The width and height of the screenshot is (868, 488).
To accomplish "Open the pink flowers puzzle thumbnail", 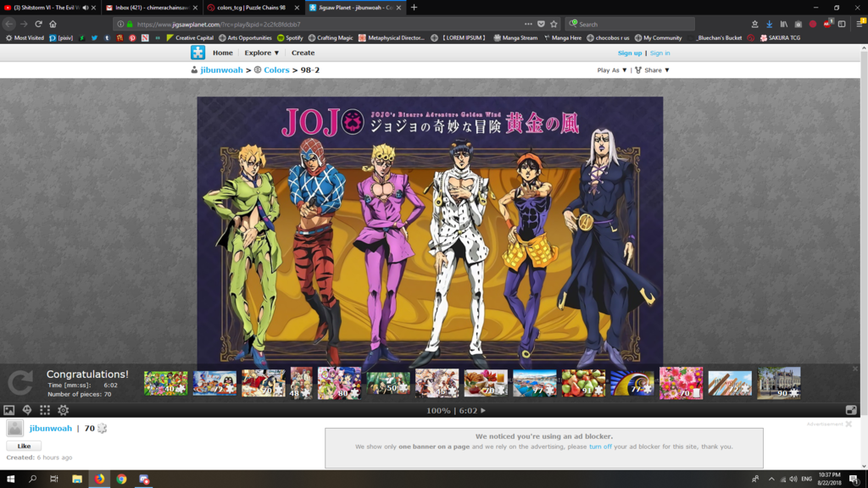I will [x=681, y=383].
